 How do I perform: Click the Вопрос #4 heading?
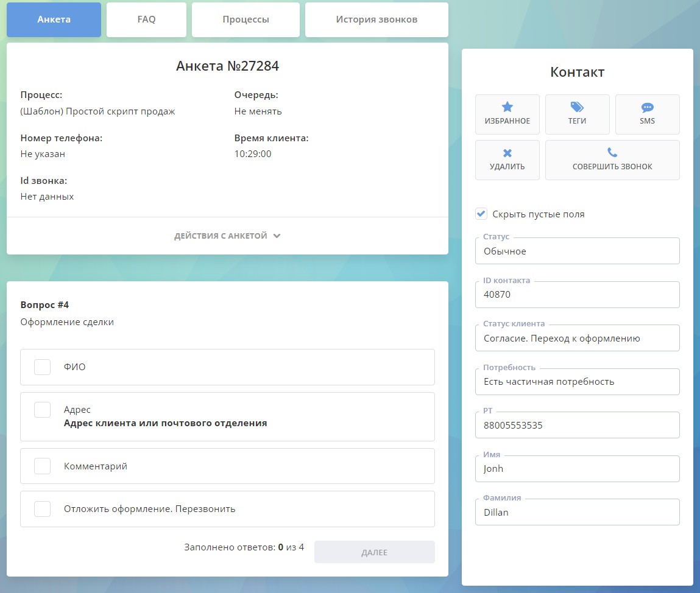point(44,305)
